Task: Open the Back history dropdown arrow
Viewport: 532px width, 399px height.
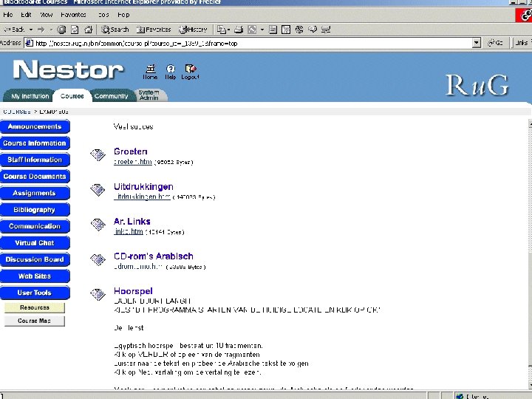Action: (31, 30)
